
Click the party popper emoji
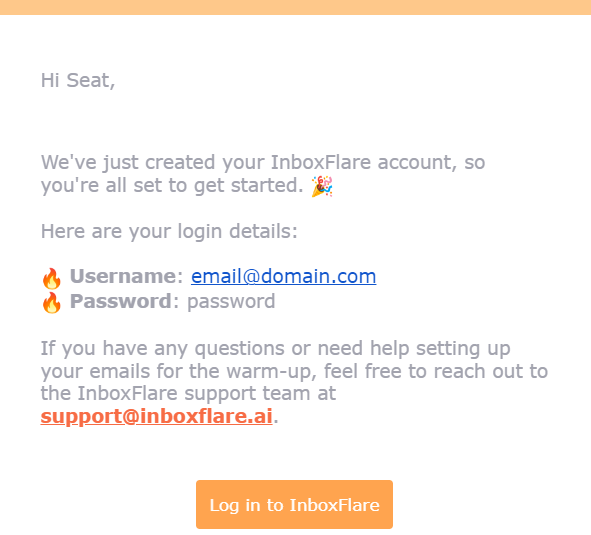tap(322, 186)
